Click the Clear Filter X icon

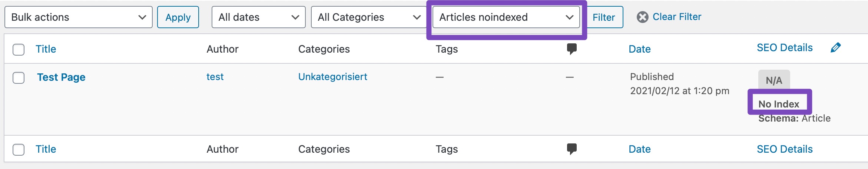[643, 17]
